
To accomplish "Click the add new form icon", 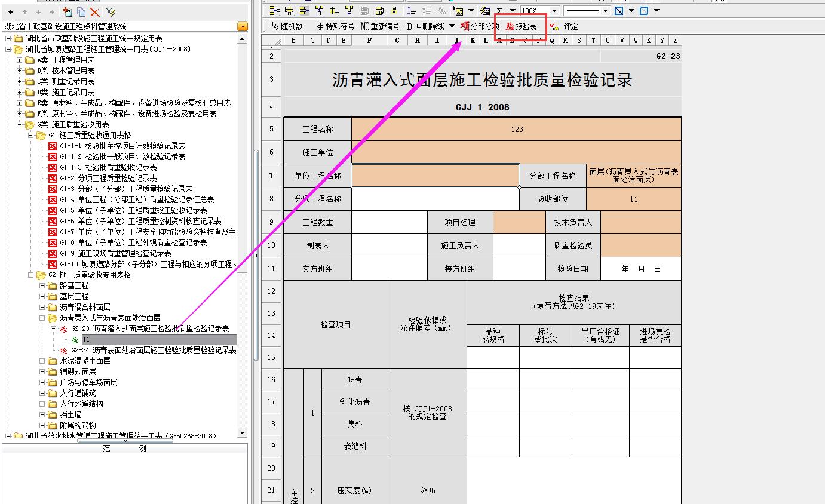I will pos(68,12).
